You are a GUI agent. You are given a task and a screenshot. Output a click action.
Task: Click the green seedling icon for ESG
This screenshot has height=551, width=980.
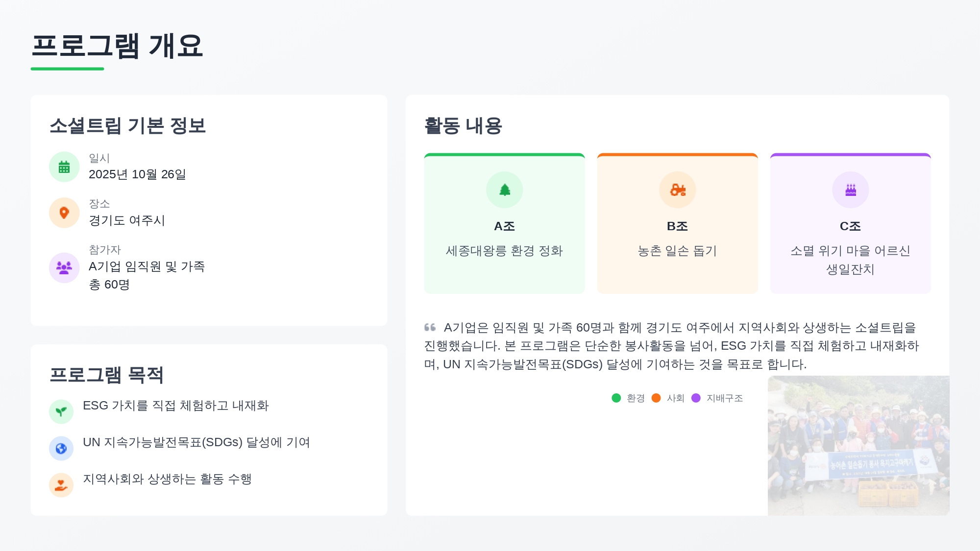point(61,411)
